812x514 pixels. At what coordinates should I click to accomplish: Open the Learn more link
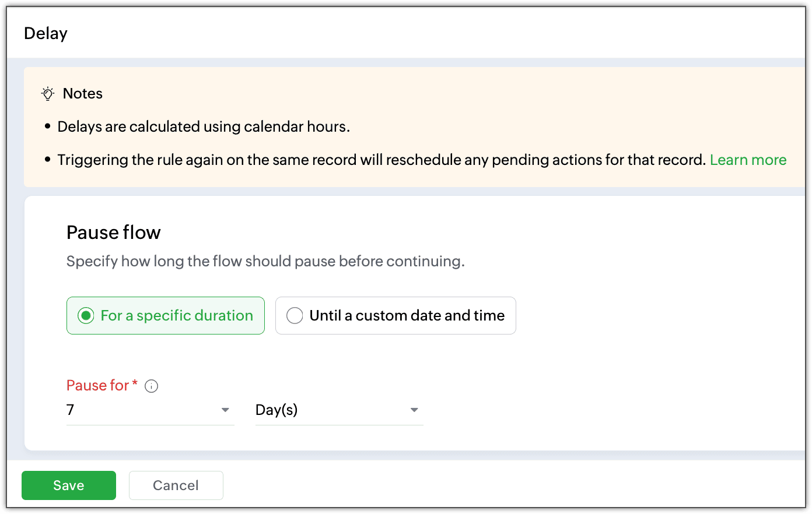coord(748,160)
